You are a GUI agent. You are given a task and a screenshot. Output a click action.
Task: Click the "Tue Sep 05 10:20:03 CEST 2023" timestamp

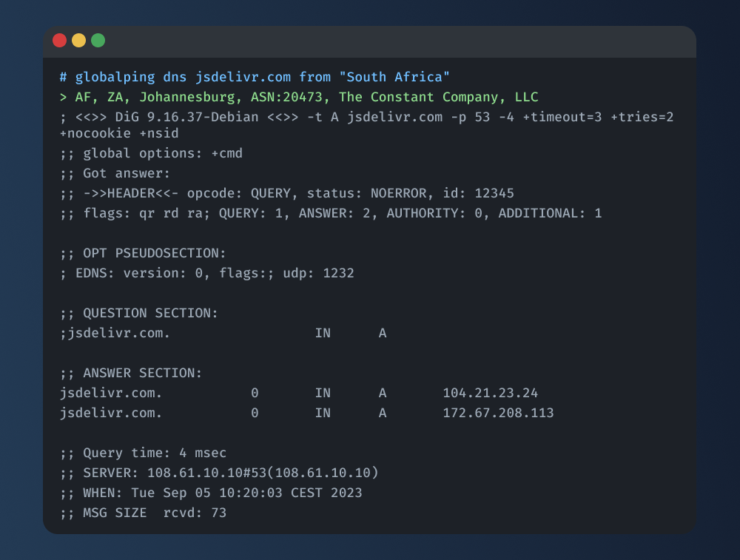tap(246, 493)
